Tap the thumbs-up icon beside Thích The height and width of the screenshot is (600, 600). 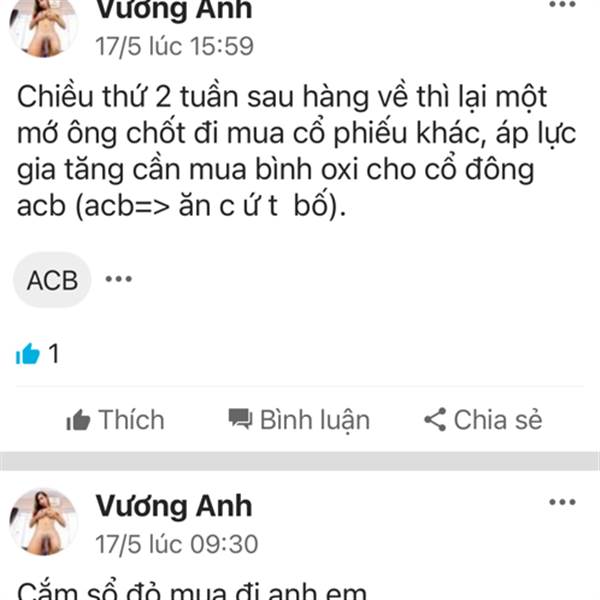(x=78, y=420)
